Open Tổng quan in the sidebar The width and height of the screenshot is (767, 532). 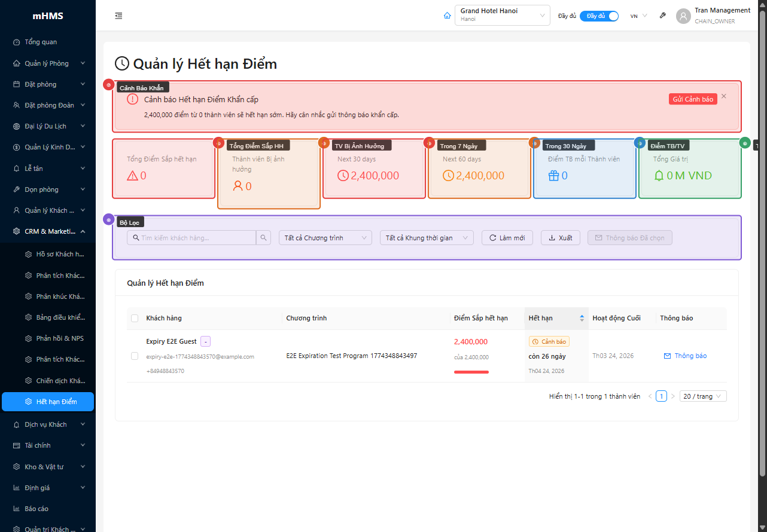click(x=41, y=42)
